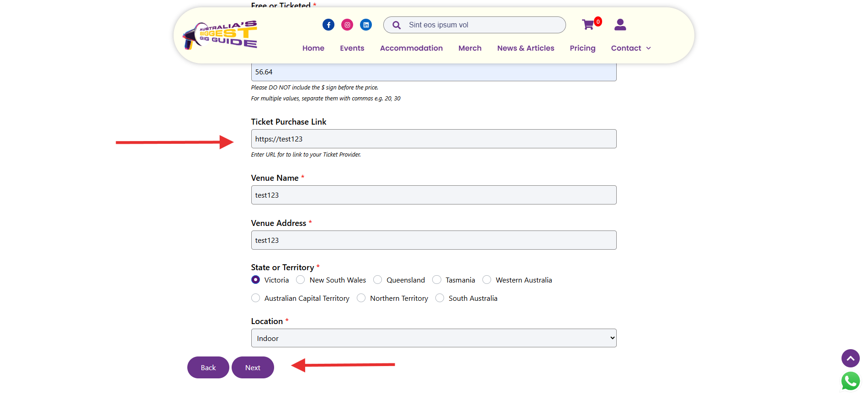Screen dimensions: 868x398
Task: Open the Instagram social icon
Action: (347, 25)
